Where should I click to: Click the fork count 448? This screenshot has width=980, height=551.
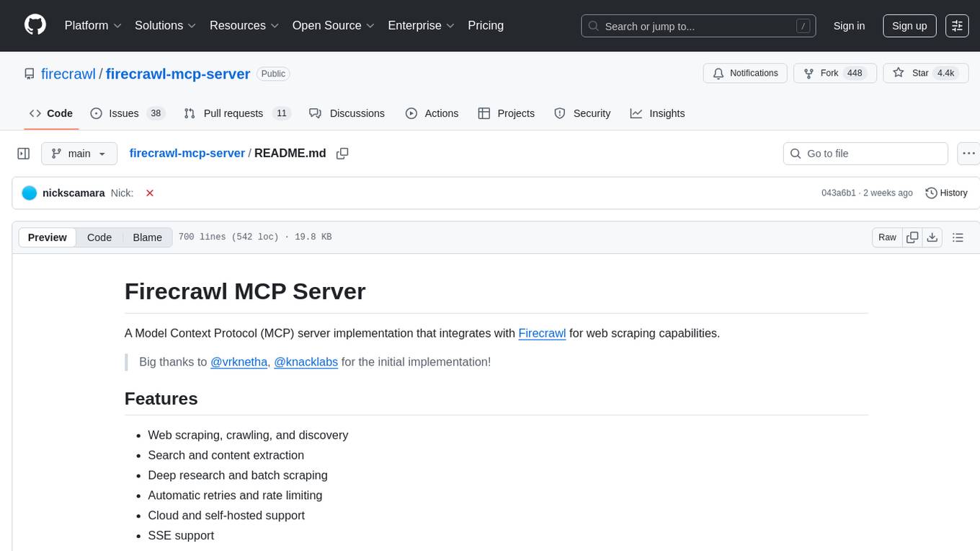(855, 74)
